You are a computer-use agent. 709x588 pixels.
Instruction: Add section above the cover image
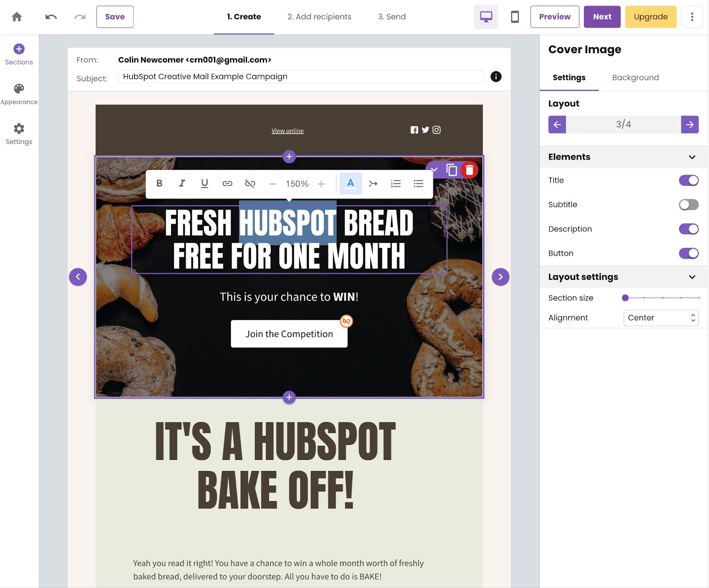click(x=289, y=156)
